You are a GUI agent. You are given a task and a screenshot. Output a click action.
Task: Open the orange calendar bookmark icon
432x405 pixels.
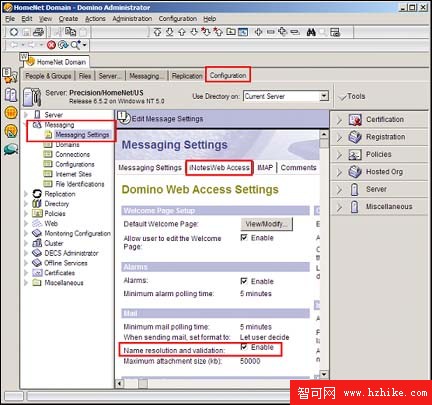11,113
